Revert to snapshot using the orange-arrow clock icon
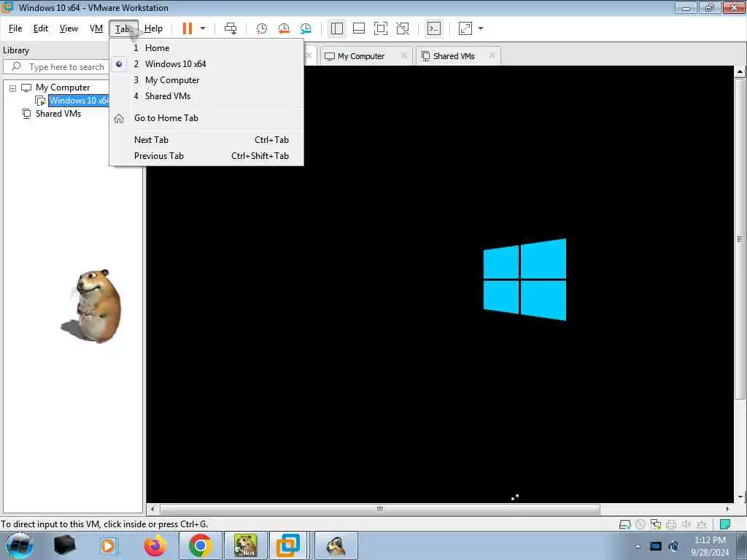Viewport: 747px width, 560px height. [284, 28]
